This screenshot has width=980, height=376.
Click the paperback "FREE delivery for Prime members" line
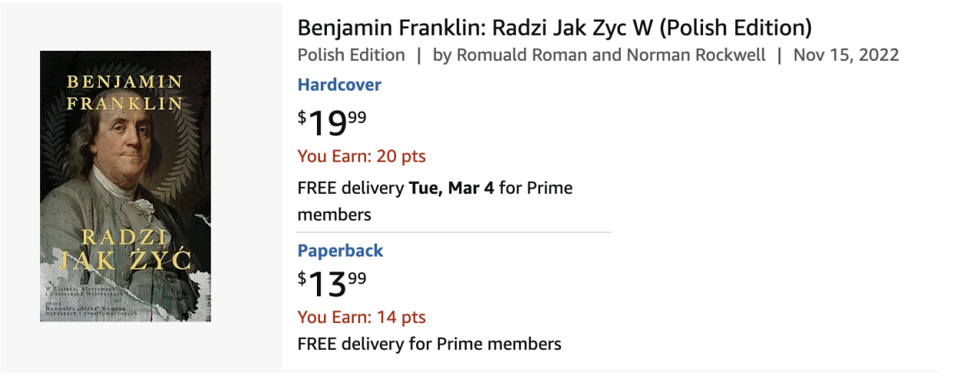(429, 344)
